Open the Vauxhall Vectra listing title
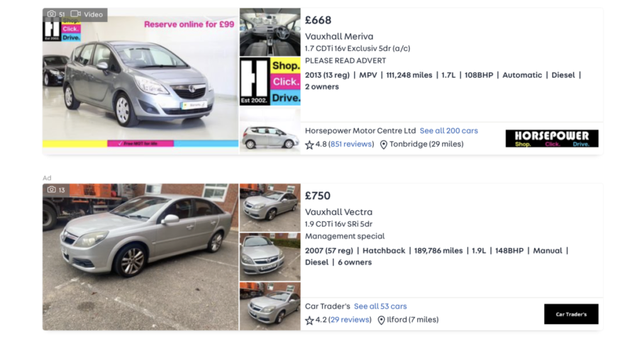The height and width of the screenshot is (339, 644). (338, 212)
